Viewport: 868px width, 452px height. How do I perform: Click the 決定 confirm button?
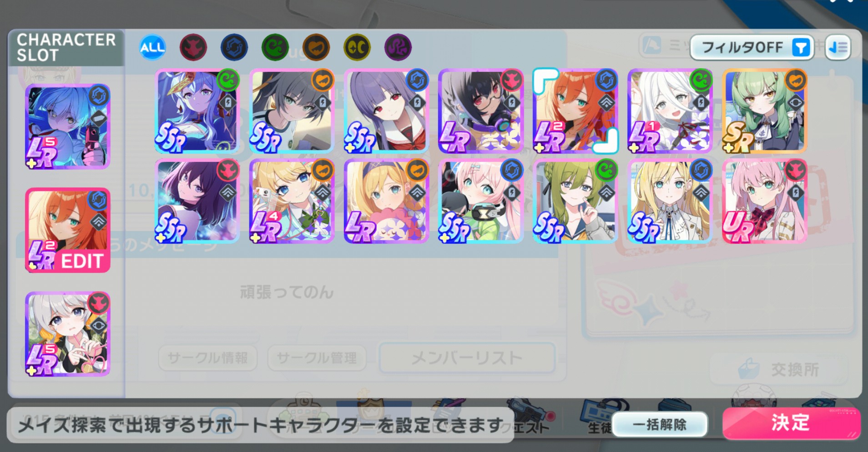tap(791, 423)
